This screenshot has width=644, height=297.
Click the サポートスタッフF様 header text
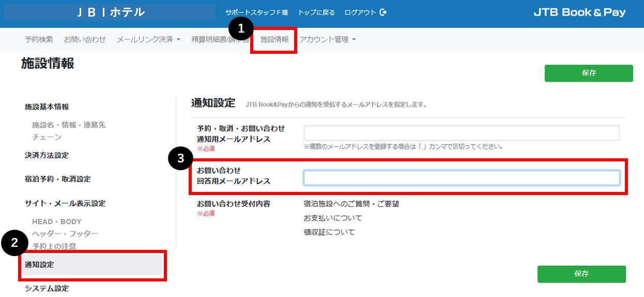[x=256, y=12]
